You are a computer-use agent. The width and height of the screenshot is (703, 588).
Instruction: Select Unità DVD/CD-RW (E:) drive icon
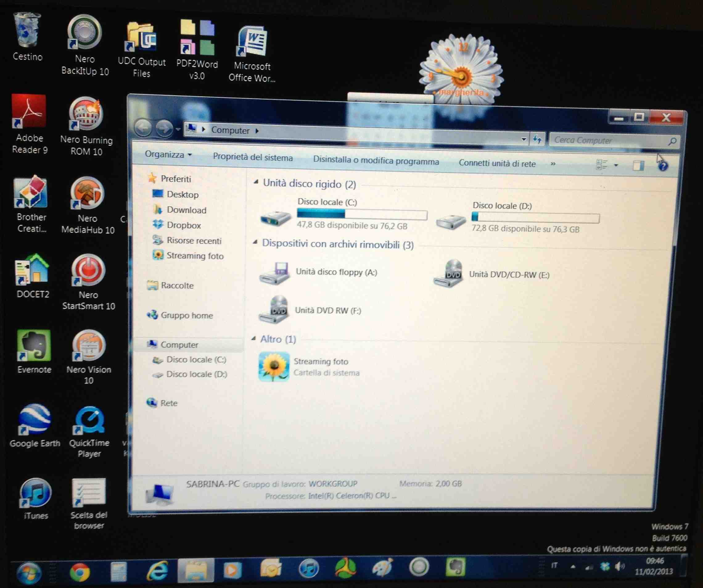click(449, 274)
